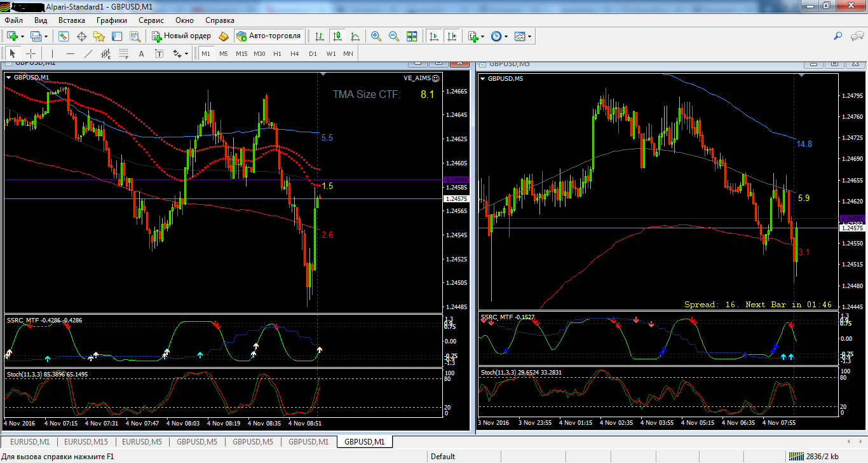Expand the new chart dropdown arrow

click(x=21, y=36)
